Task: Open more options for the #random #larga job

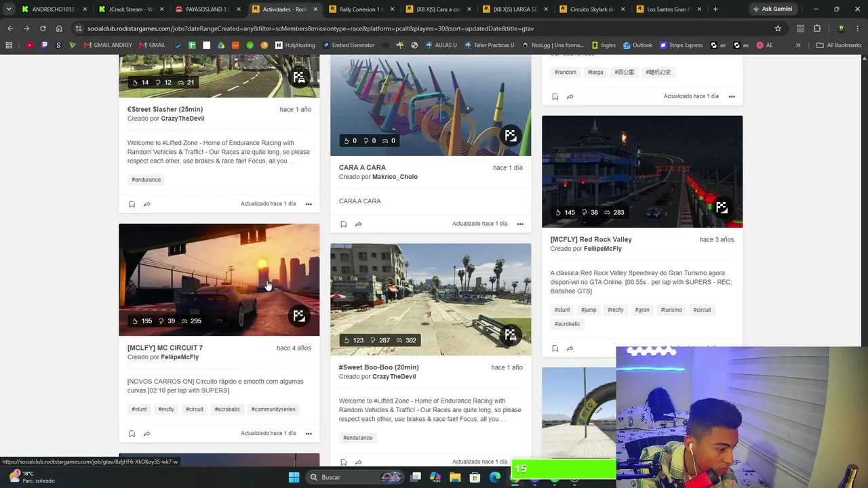Action: 732,97
